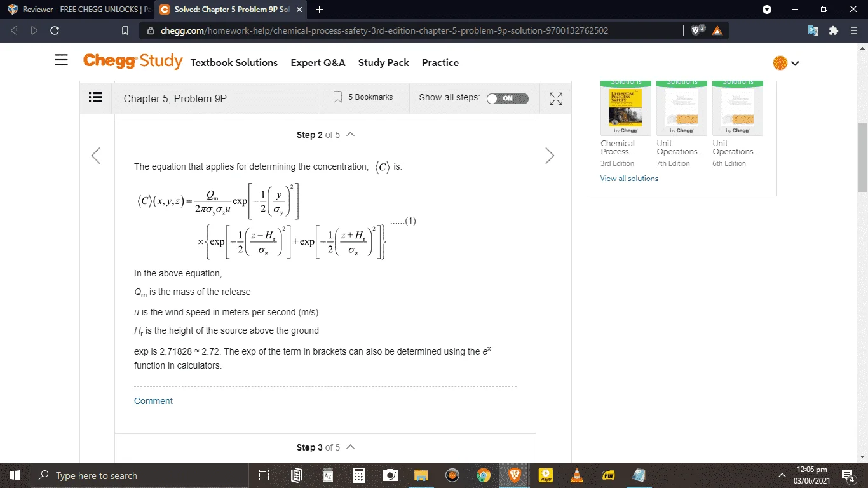Toggle the Show all steps switch
The height and width of the screenshot is (488, 868).
pos(507,98)
